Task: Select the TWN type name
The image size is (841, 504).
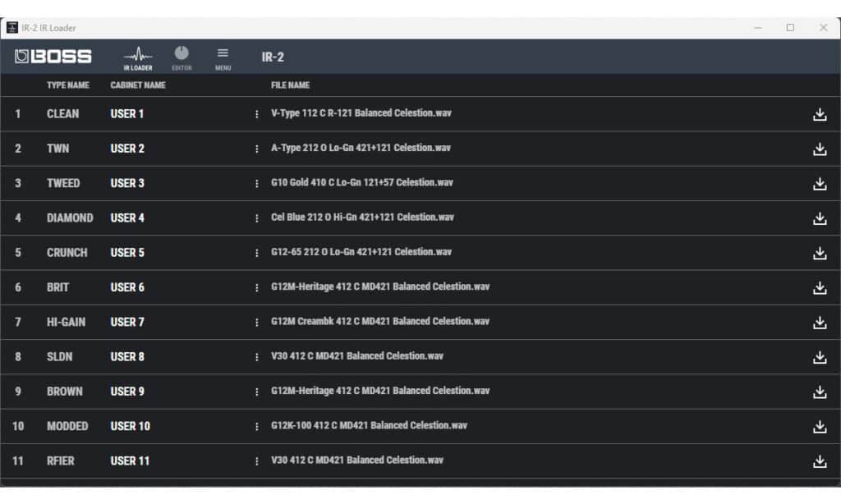Action: 58,149
